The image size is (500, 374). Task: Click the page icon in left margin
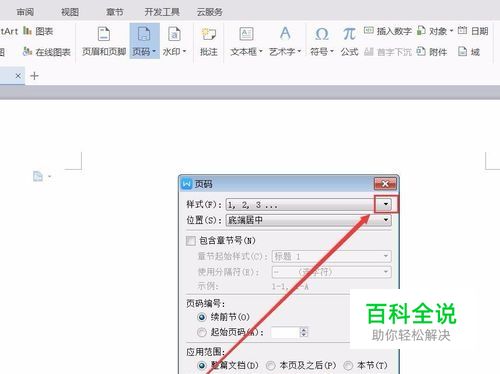38,176
